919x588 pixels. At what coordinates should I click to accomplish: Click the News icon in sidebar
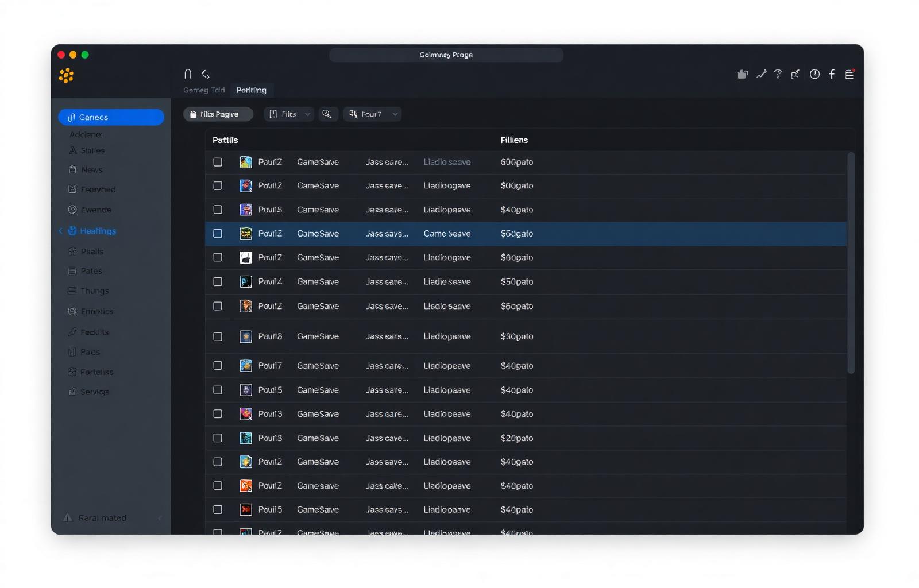(x=72, y=169)
